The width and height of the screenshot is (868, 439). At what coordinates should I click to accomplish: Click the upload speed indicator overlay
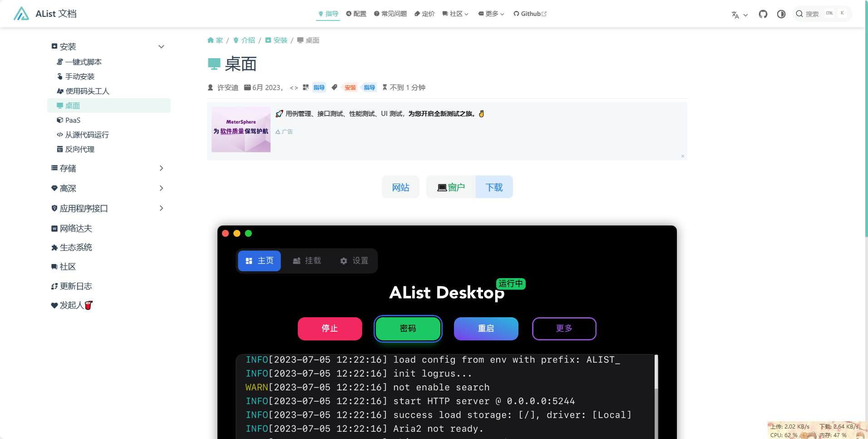pos(790,427)
